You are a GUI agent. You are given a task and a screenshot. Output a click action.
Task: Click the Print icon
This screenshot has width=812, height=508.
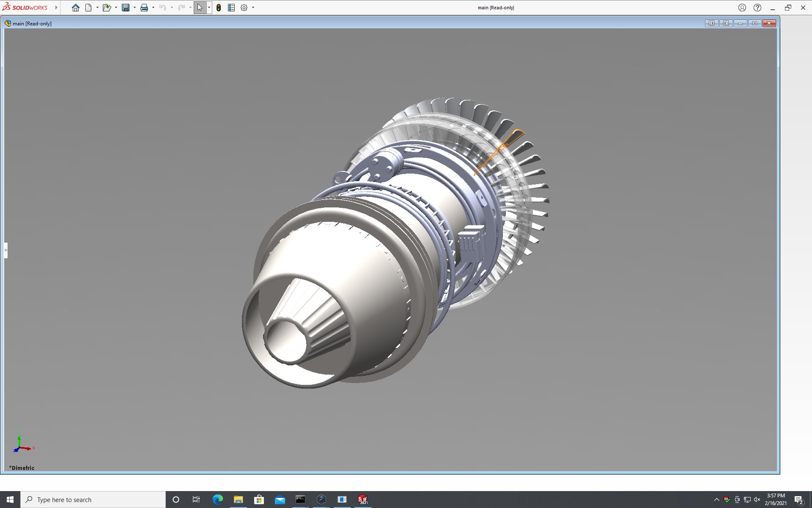(144, 8)
